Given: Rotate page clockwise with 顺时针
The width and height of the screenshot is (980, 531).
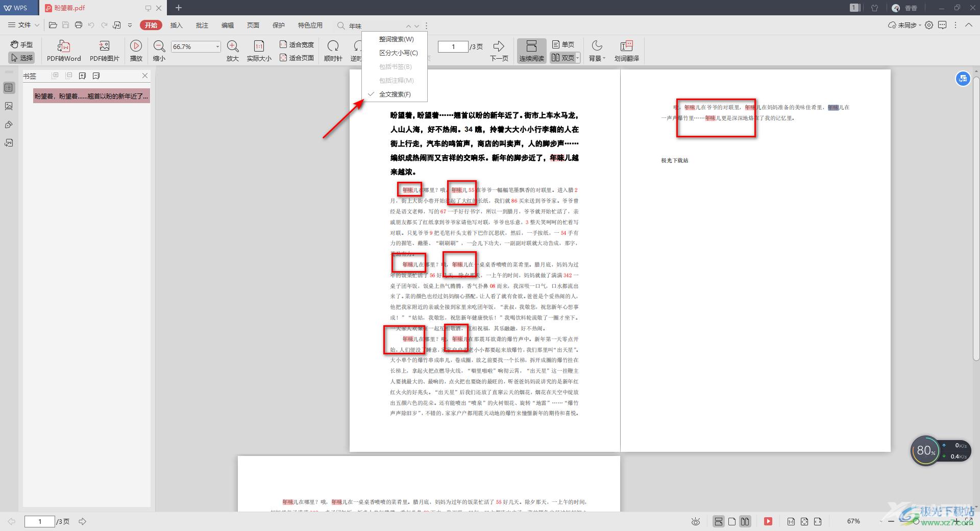Looking at the screenshot, I should click(333, 51).
